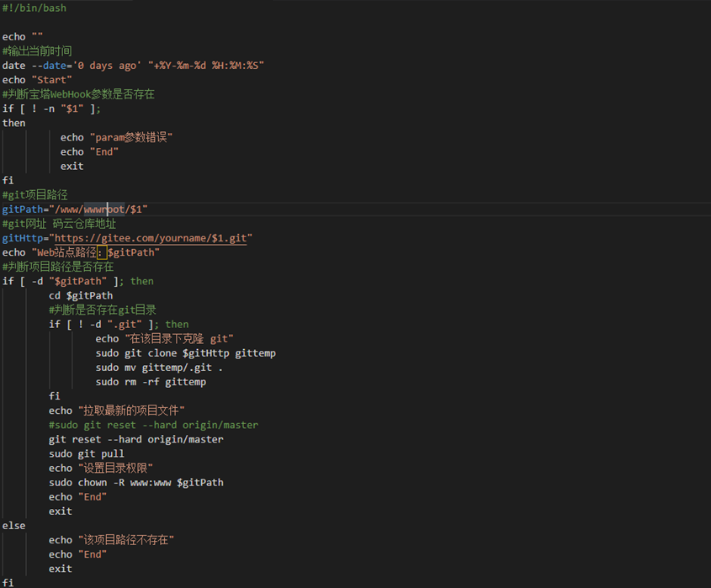The width and height of the screenshot is (711, 588).
Task: Click the else keyword
Action: pos(14,526)
